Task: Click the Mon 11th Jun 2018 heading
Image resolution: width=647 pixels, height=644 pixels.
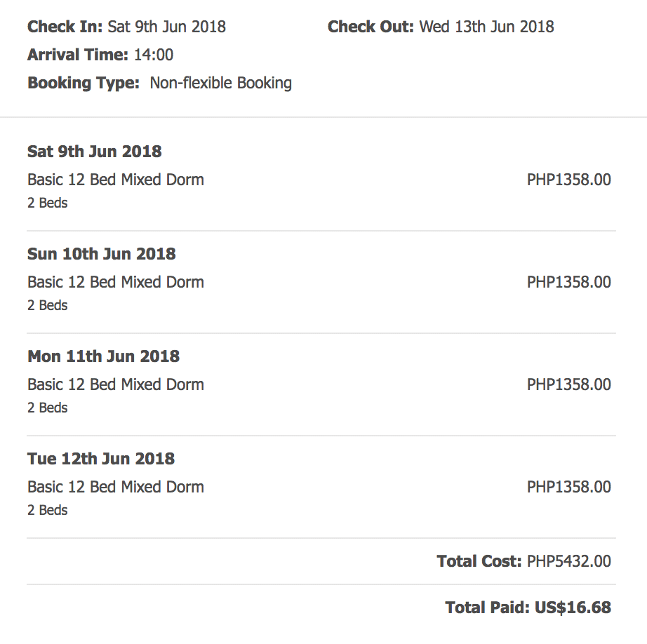Action: [104, 356]
